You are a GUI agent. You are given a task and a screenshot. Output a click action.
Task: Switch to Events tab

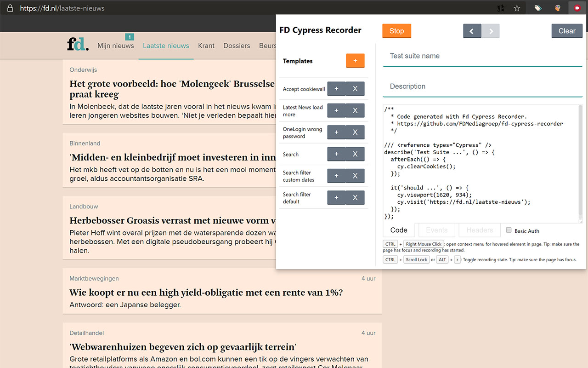[436, 230]
